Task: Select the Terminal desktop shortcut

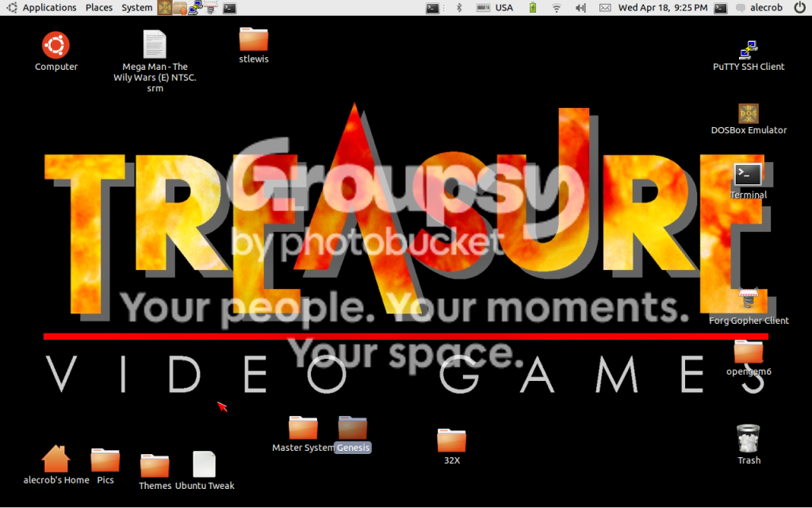Action: [x=749, y=175]
